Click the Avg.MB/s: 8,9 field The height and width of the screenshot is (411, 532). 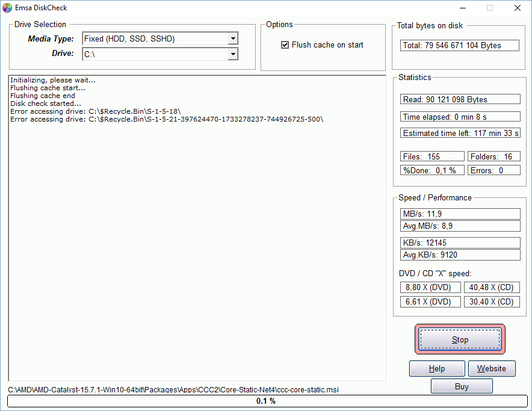pos(460,226)
